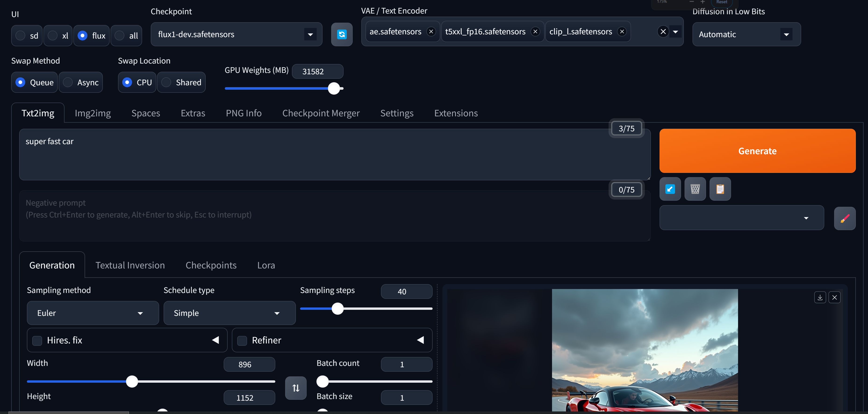This screenshot has height=414, width=868.
Task: Choose Async swap method
Action: pyautogui.click(x=68, y=82)
